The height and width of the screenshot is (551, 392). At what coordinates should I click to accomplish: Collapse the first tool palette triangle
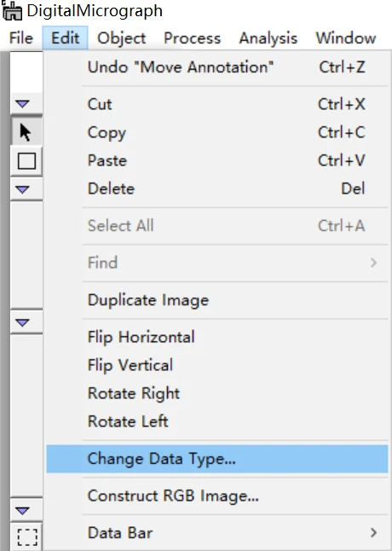[23, 104]
